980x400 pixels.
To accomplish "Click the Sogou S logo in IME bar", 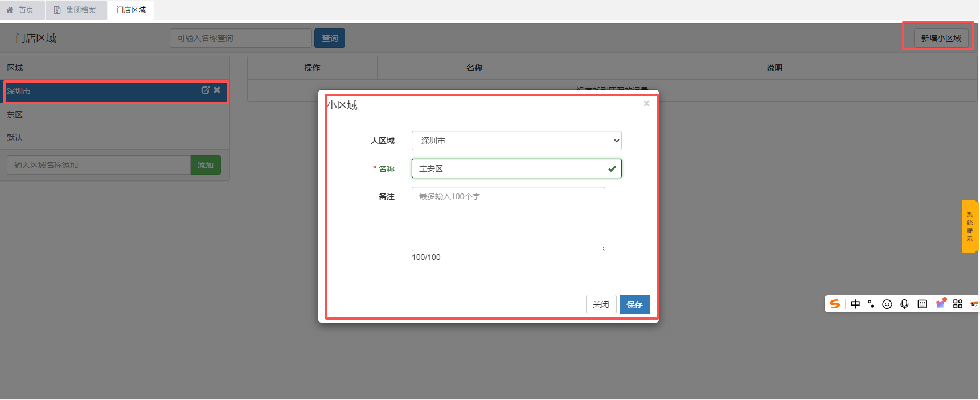I will tap(835, 304).
